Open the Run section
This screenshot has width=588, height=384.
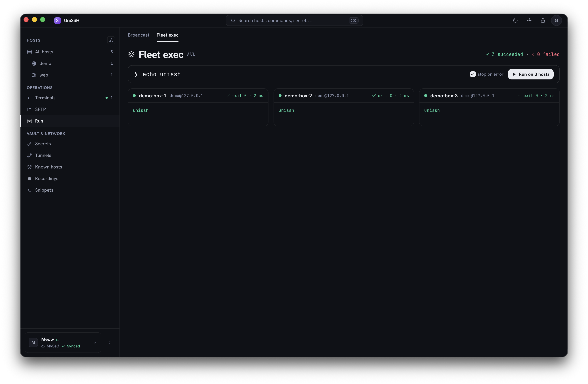[70, 121]
